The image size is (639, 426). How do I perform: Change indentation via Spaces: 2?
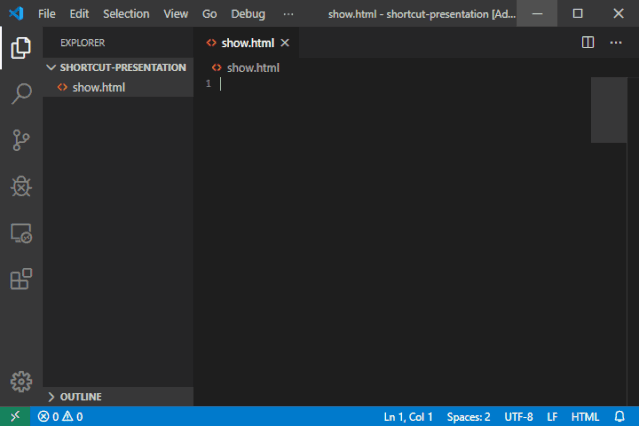point(468,417)
